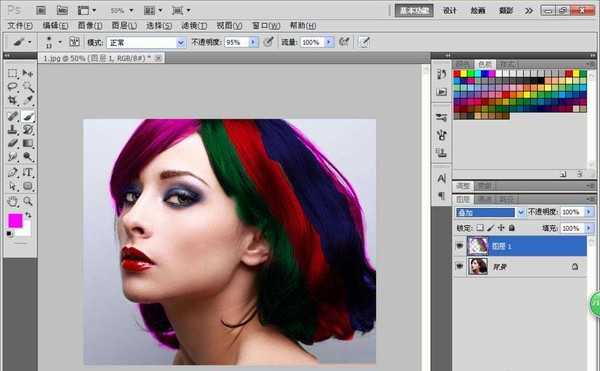This screenshot has height=371, width=600.
Task: Click the 设计 workspace button
Action: (x=450, y=11)
